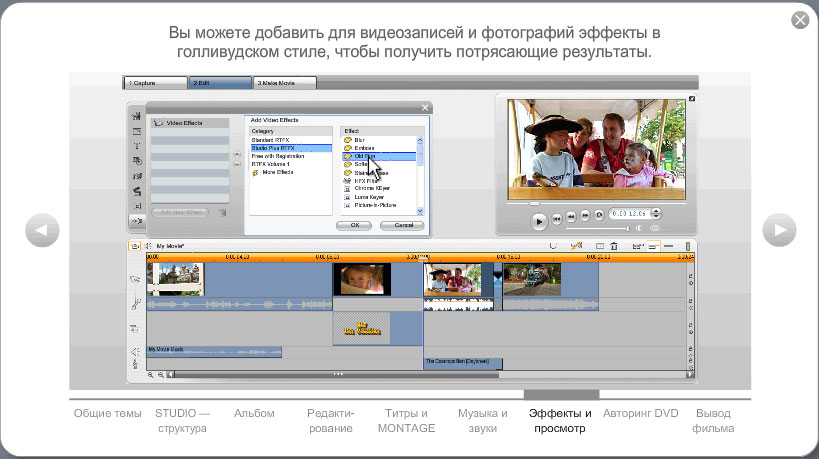Select the Old Film effect

365,157
